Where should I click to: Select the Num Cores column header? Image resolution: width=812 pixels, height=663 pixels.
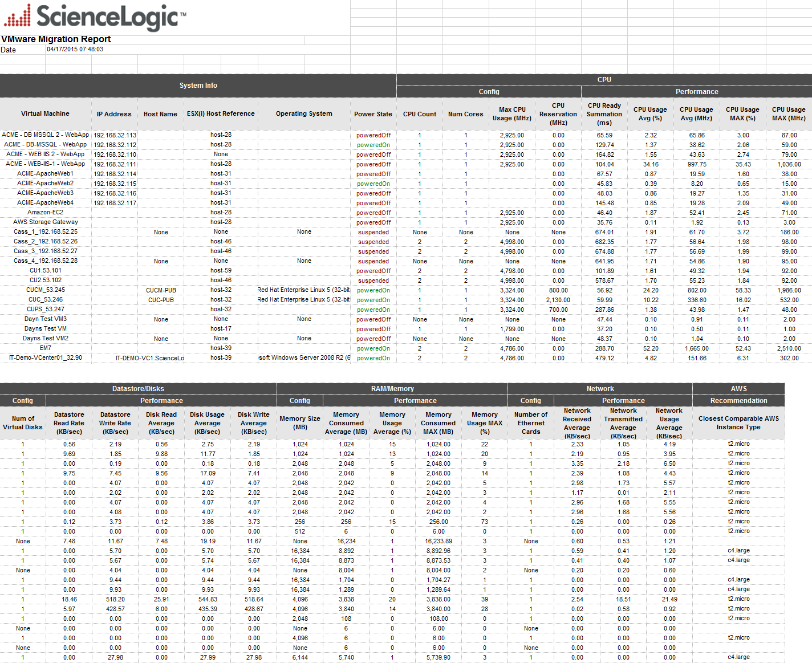[x=465, y=114]
